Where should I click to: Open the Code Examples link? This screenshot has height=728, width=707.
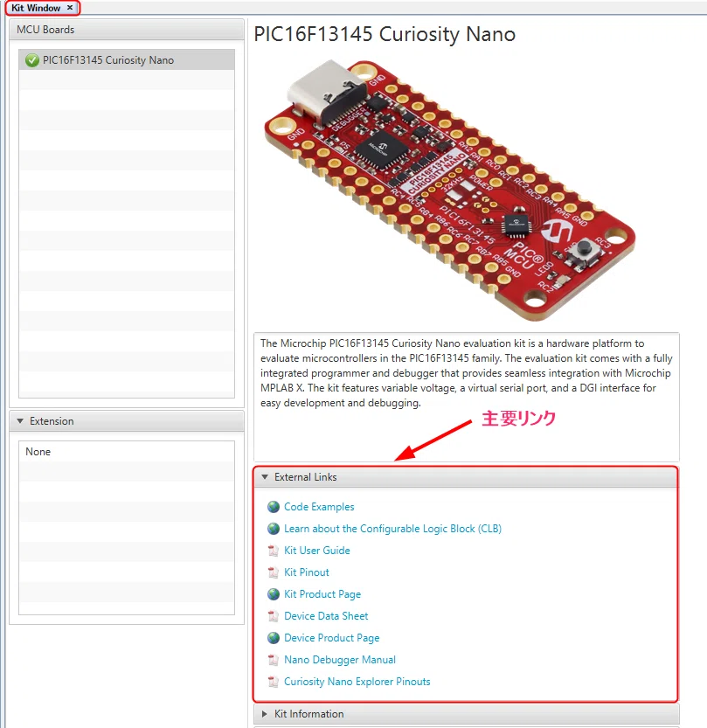click(319, 507)
